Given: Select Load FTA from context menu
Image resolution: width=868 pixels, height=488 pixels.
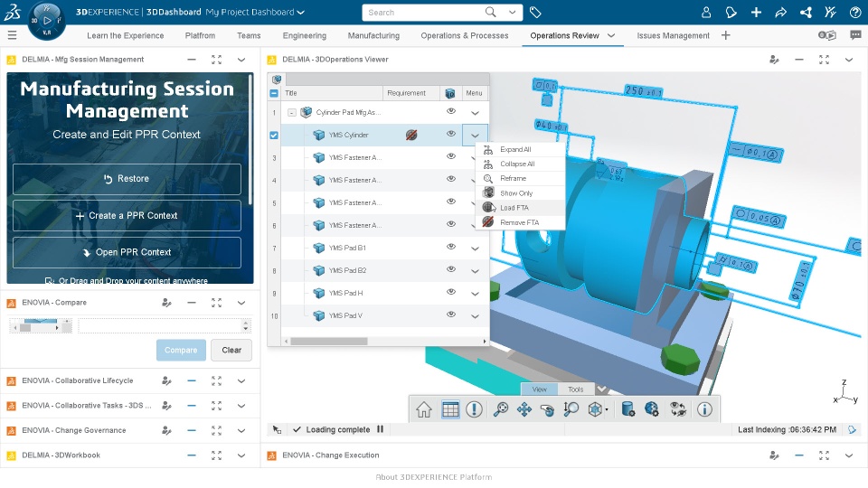Looking at the screenshot, I should (521, 208).
